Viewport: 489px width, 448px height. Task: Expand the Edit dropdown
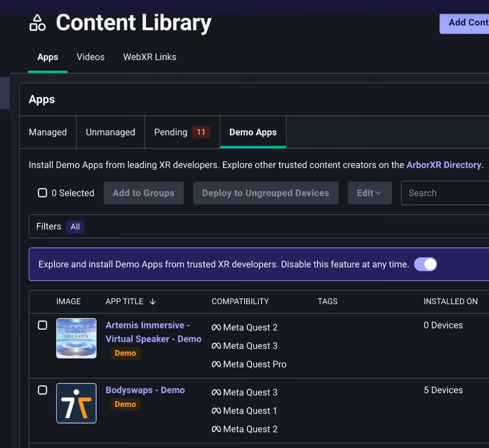tap(370, 193)
